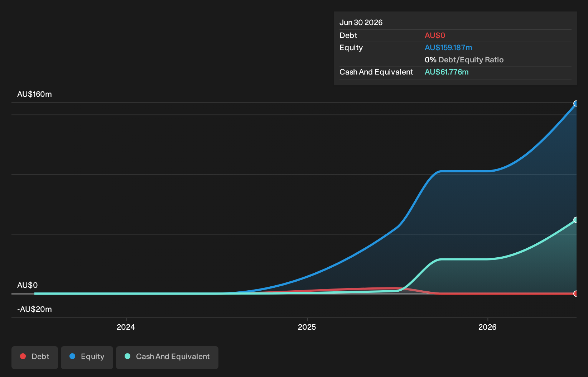The width and height of the screenshot is (588, 377).
Task: Click Cash And Equivalent tooltip label
Action: [x=376, y=72]
